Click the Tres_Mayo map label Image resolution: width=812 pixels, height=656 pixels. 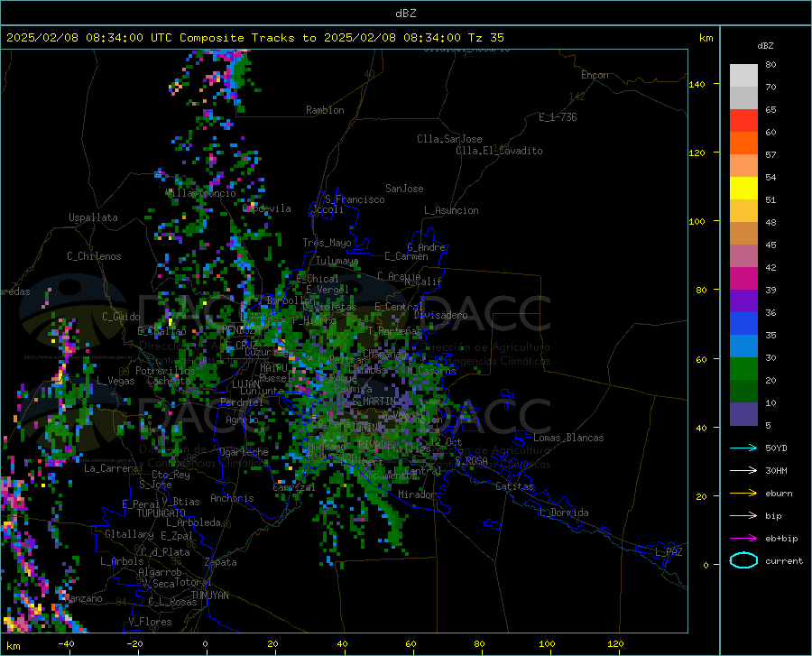pyautogui.click(x=327, y=243)
